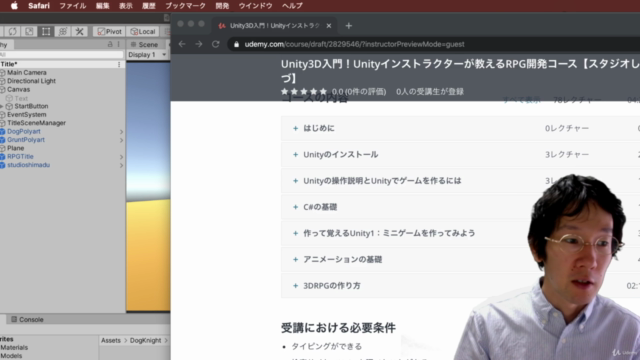This screenshot has height=360, width=640.
Task: Toggle Local handle rotation in Unity
Action: [143, 31]
